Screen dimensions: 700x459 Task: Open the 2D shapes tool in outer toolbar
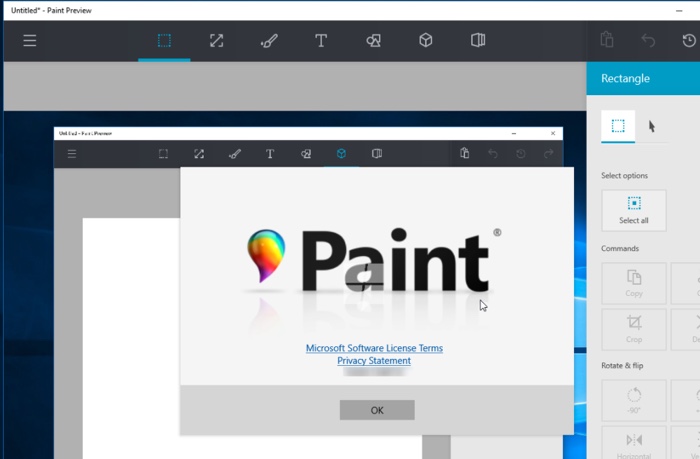tap(373, 41)
